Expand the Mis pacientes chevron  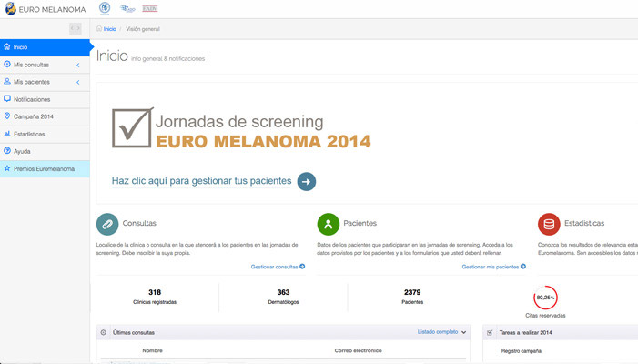click(77, 82)
